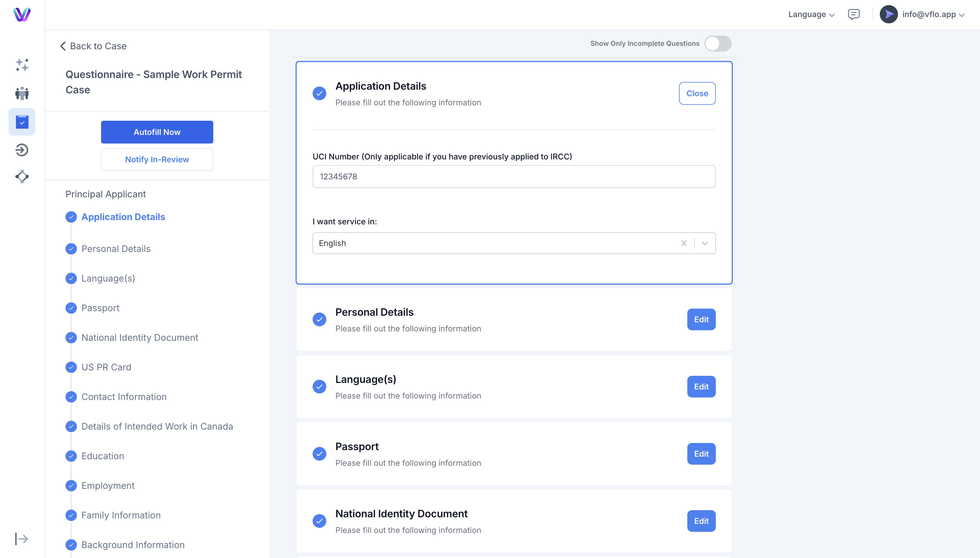Click checkmark icon on Application Details card
The width and height of the screenshot is (980, 558).
(x=319, y=93)
